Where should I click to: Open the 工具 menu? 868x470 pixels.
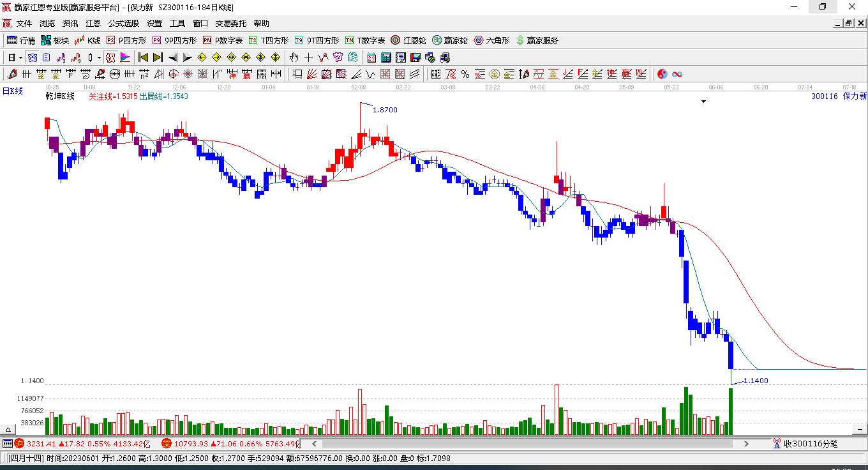point(177,24)
